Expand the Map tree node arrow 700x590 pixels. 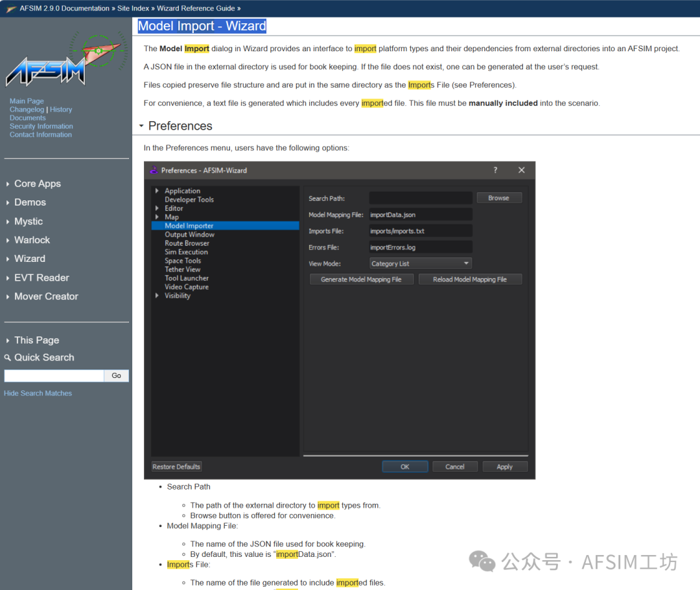157,217
